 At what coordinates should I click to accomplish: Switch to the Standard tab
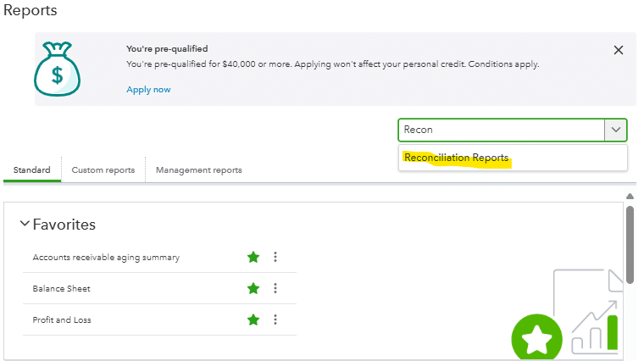[31, 170]
